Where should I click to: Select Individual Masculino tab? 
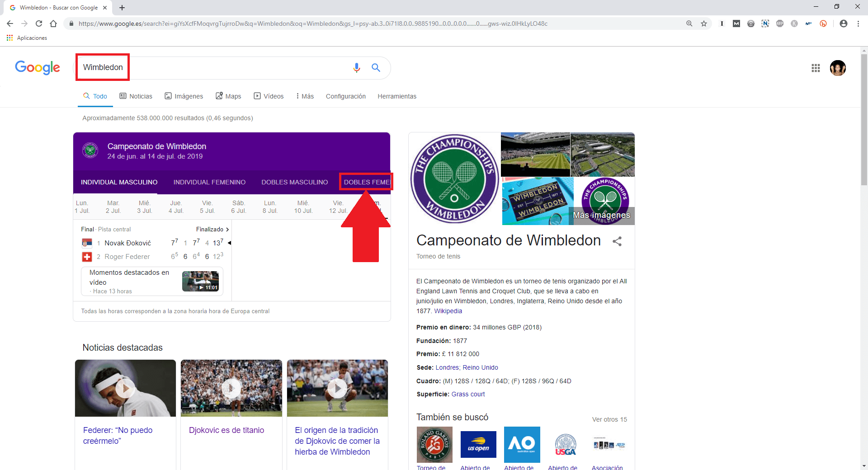pyautogui.click(x=119, y=182)
